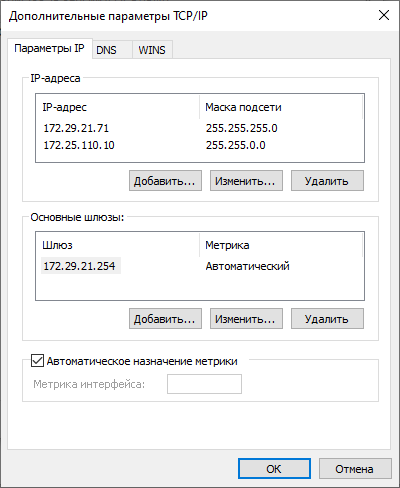Screen dimensions: 400x488
Task: Click subnet mask 255.255.0.0 entry
Action: (x=235, y=145)
